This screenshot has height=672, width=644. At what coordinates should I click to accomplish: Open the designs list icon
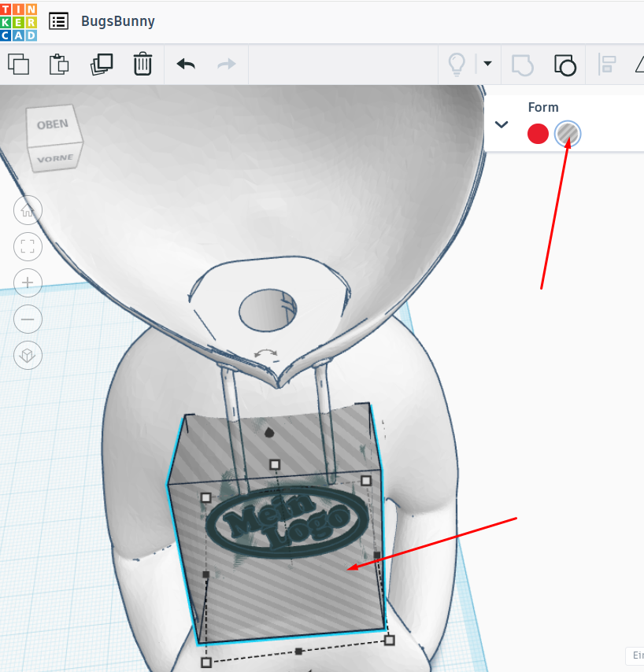tap(58, 21)
